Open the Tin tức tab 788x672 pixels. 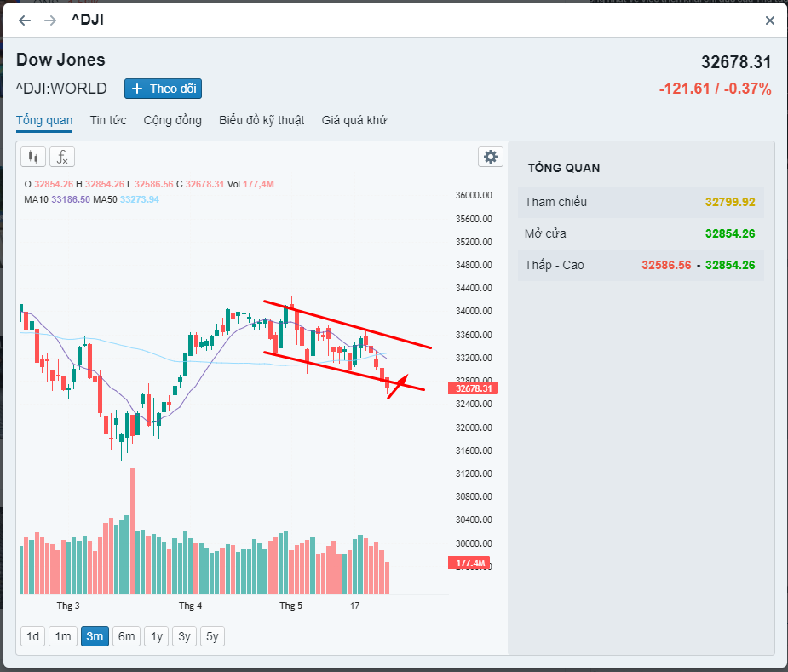(x=108, y=120)
